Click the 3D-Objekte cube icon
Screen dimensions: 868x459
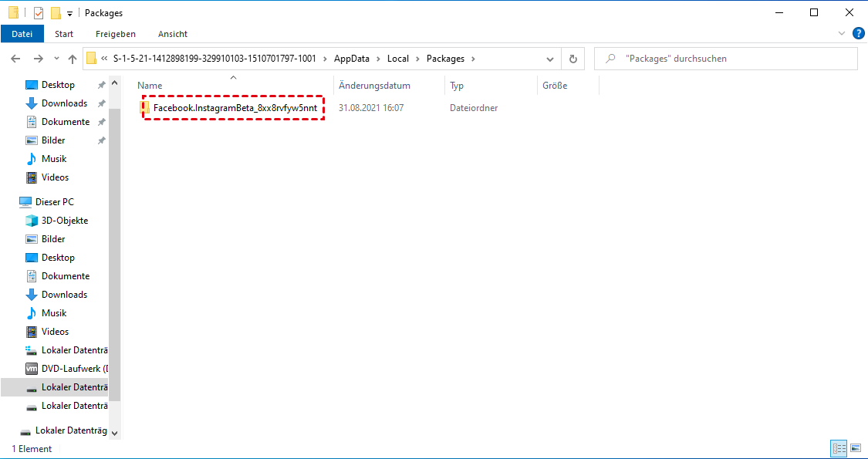pos(32,221)
